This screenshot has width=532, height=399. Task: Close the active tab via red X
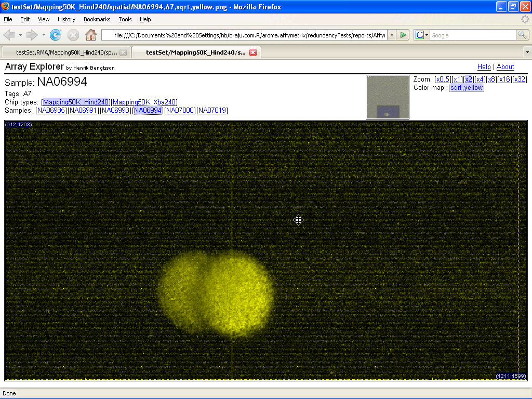click(253, 52)
